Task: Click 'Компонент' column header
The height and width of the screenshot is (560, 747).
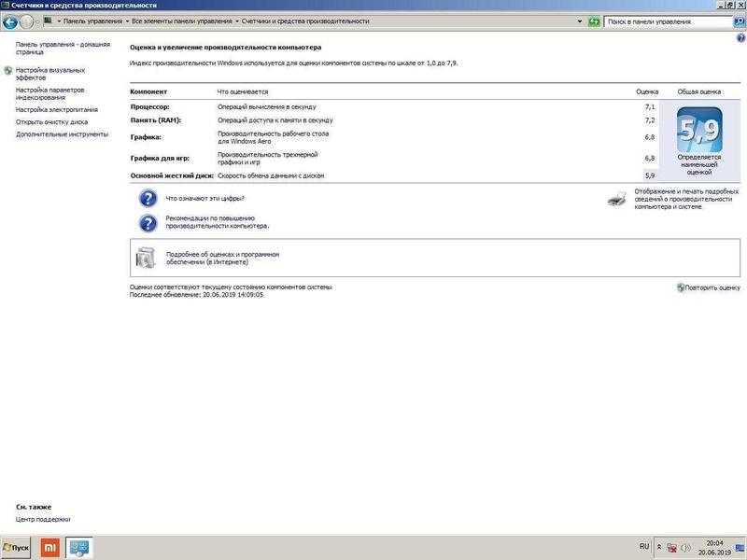Action: [x=148, y=91]
